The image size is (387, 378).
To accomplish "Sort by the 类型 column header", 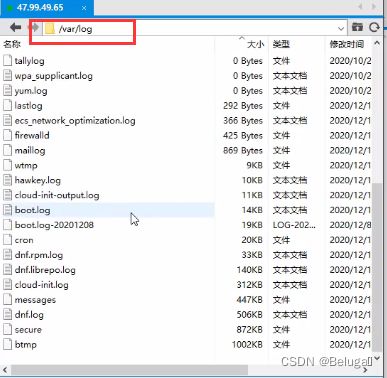I will pos(281,44).
